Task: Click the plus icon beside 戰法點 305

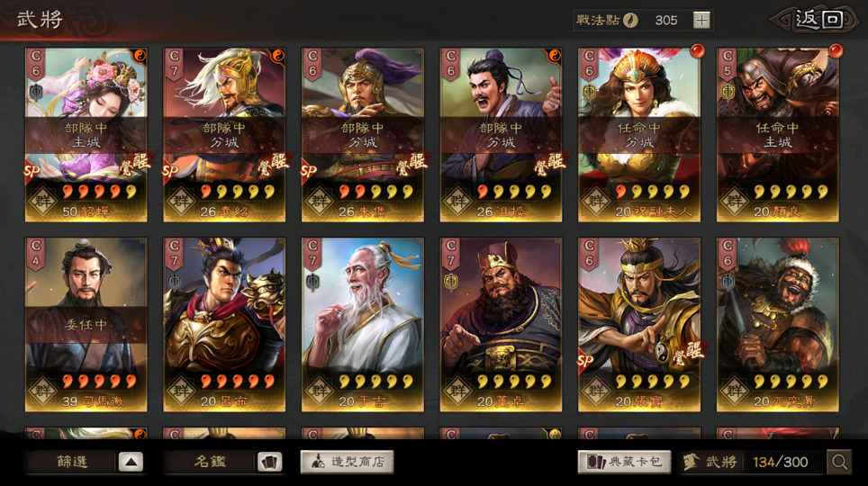Action: 701,21
